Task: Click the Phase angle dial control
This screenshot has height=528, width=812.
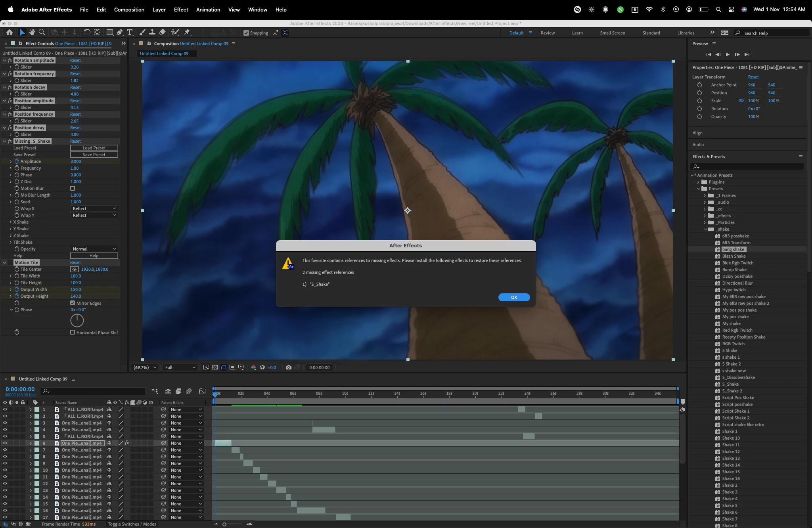Action: (77, 320)
